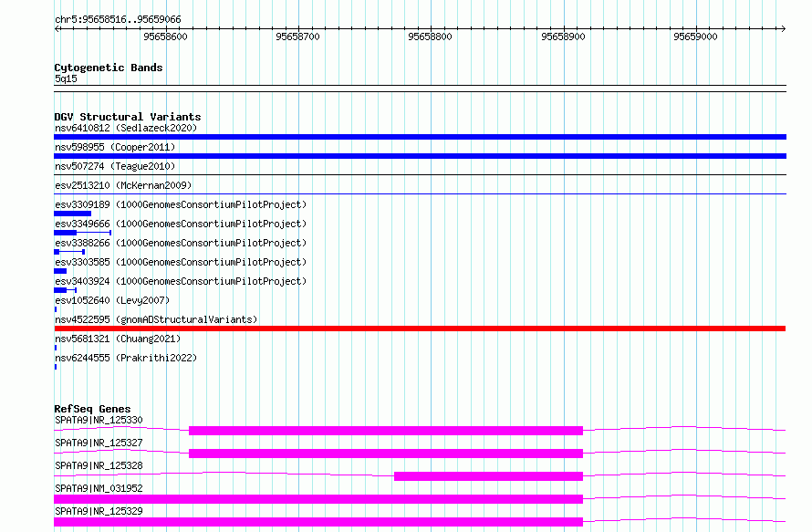Viewport: 812px width, 532px height.
Task: Open variant nsv507274 (Teague2010) label
Action: 115,166
